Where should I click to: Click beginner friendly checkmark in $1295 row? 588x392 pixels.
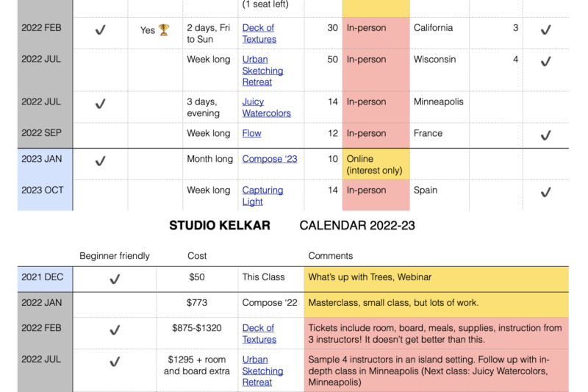coord(115,362)
